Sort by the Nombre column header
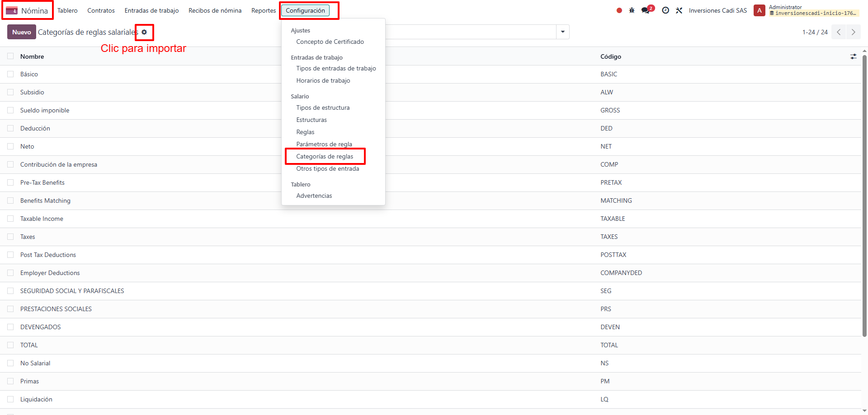Image resolution: width=868 pixels, height=415 pixels. coord(32,56)
